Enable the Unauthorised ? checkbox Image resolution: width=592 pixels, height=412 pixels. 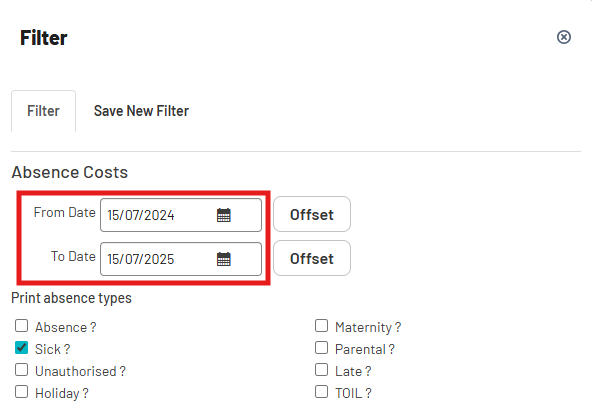tap(22, 370)
